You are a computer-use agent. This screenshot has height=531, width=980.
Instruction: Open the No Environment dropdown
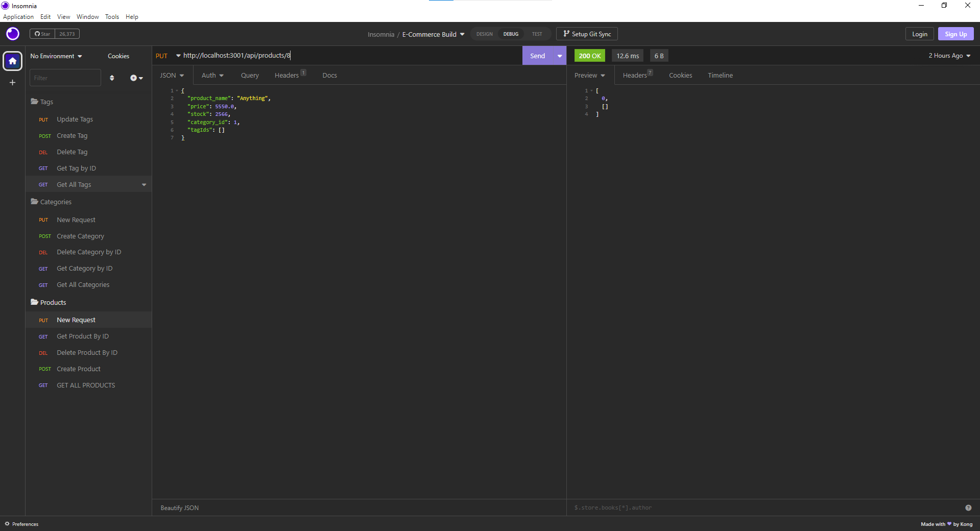[x=55, y=56]
